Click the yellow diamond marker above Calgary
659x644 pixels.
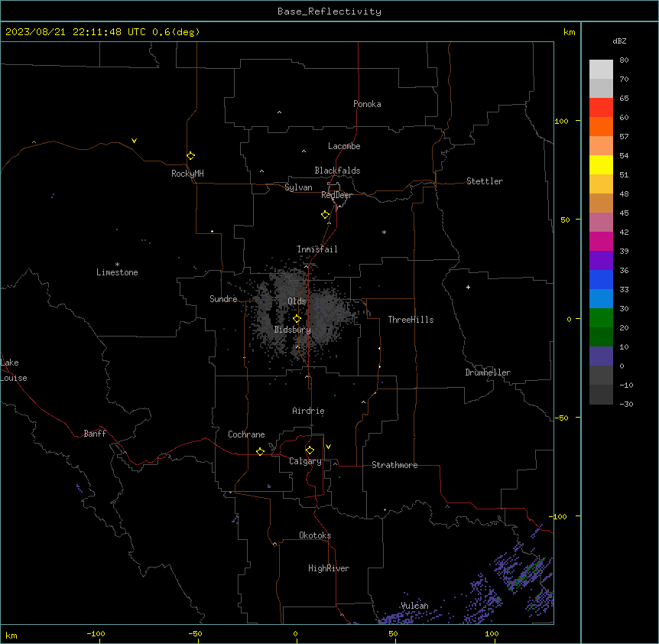pos(310,450)
